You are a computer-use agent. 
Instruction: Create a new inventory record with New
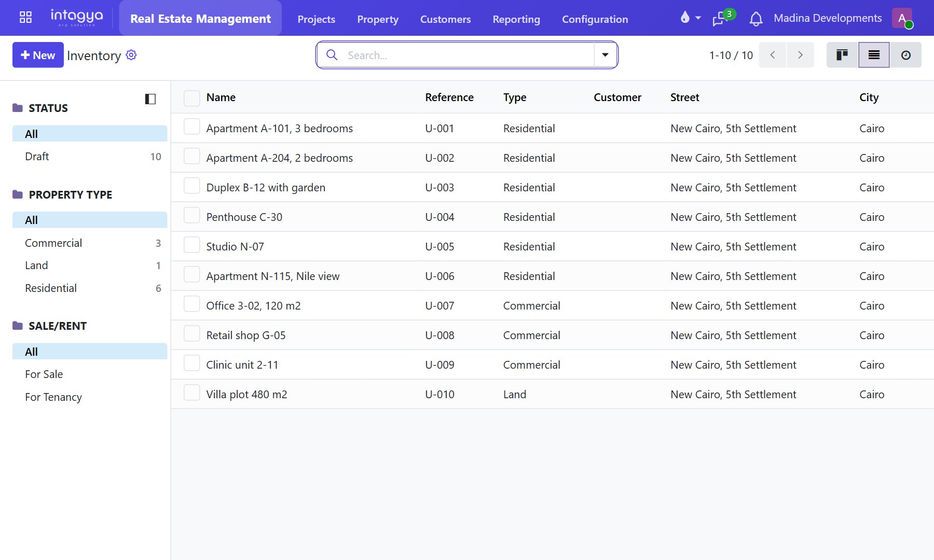[x=38, y=55]
